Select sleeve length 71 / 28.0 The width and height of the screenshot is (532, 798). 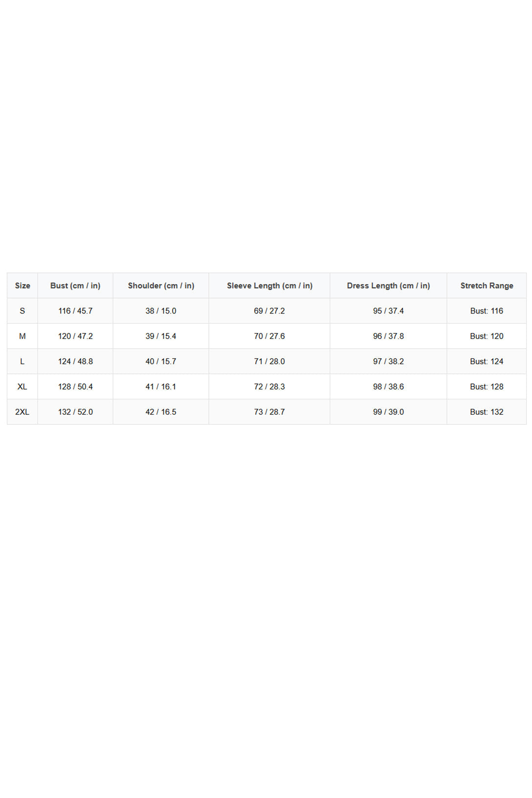[x=269, y=361]
